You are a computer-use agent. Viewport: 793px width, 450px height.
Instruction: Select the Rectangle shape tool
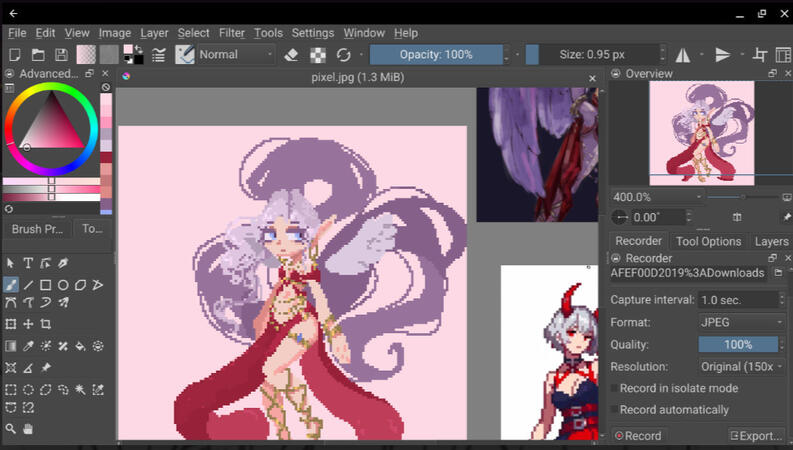(x=46, y=285)
